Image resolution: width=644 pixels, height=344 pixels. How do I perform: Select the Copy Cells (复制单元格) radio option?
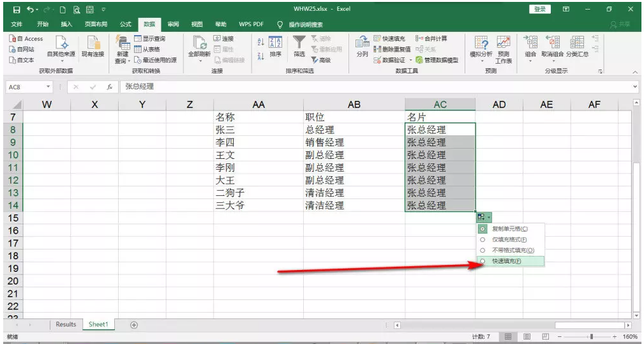(x=510, y=229)
